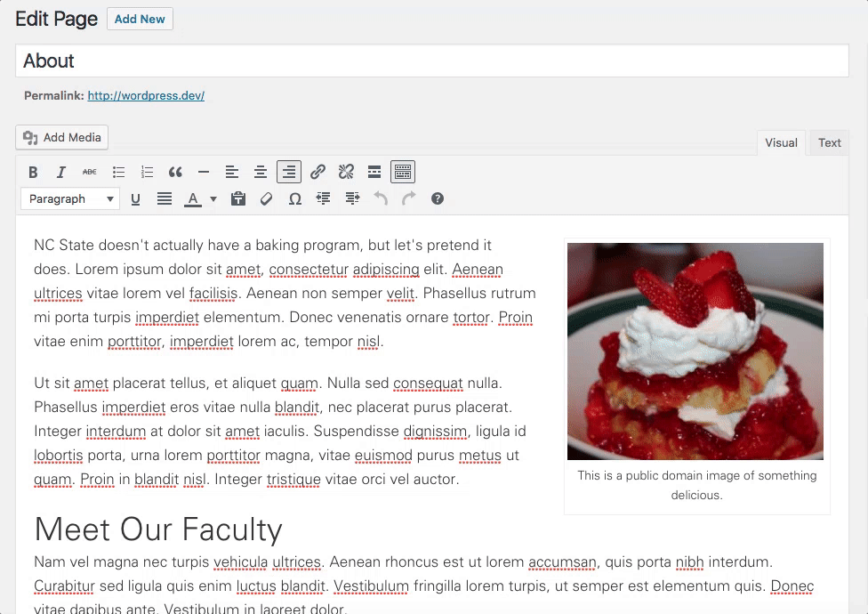Increase the indent
Viewport: 868px width, 614px height.
[x=352, y=198]
